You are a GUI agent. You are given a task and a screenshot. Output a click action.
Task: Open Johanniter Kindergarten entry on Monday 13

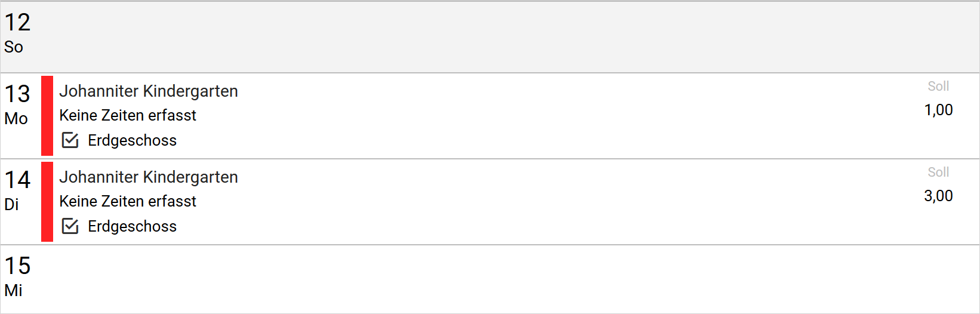149,91
